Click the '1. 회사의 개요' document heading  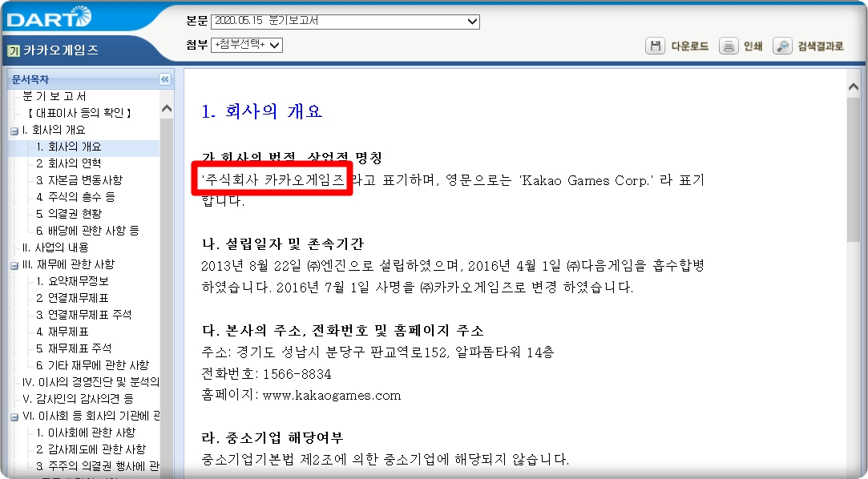coord(261,111)
